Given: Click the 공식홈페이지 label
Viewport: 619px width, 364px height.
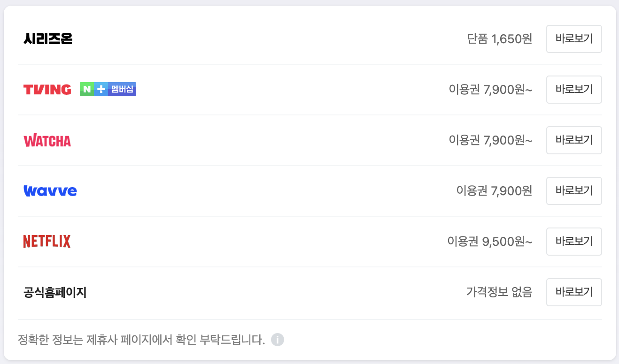Looking at the screenshot, I should [55, 292].
